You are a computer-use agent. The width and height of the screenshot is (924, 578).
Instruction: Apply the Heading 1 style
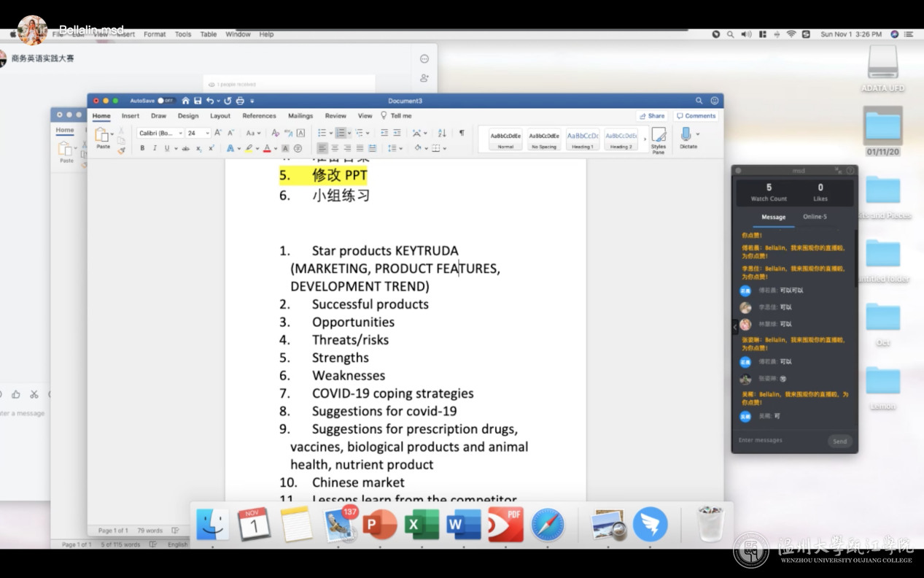coord(583,139)
